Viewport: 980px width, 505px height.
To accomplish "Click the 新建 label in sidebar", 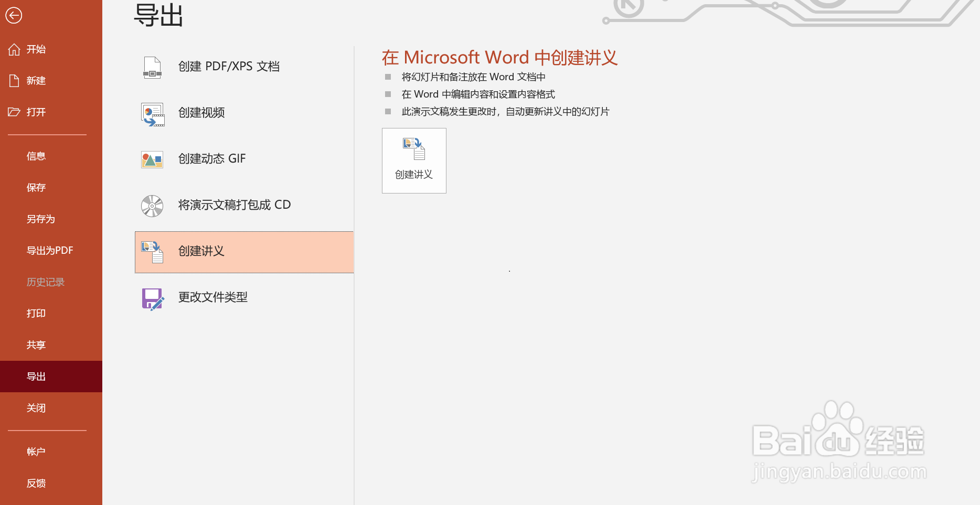I will click(x=36, y=81).
